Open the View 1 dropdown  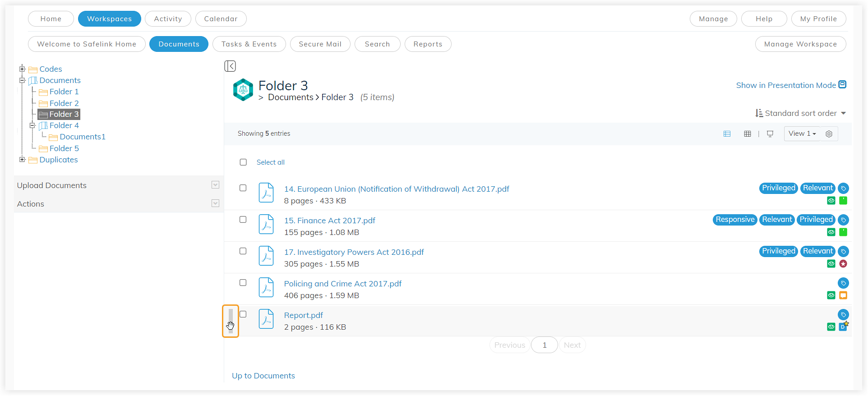[802, 134]
